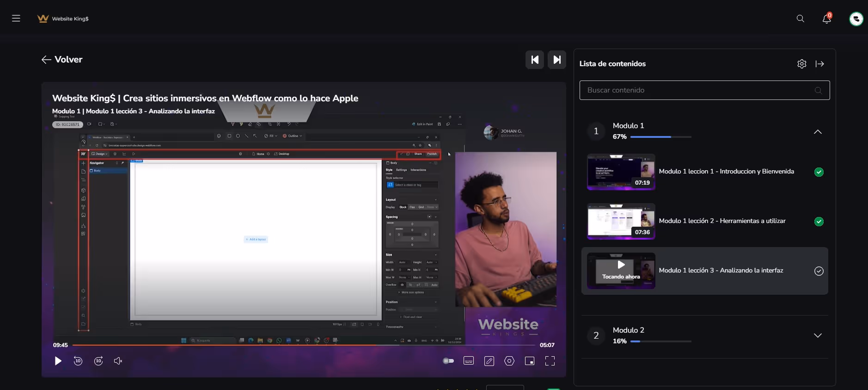Seek on the video progress bar
The image size is (868, 390).
click(x=304, y=345)
